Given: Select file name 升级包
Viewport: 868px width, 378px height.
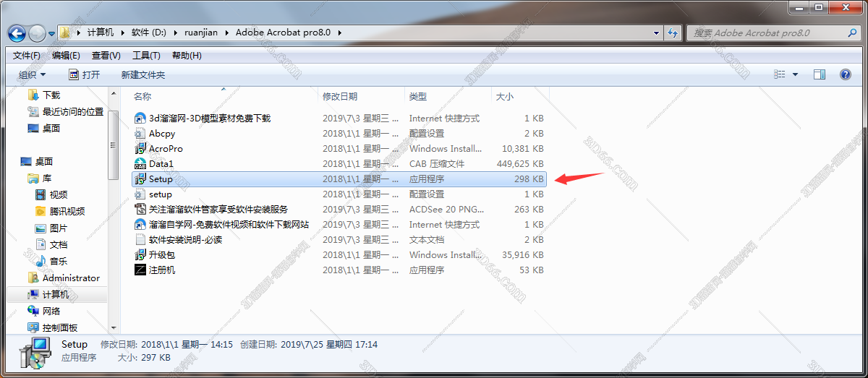Looking at the screenshot, I should click(162, 254).
